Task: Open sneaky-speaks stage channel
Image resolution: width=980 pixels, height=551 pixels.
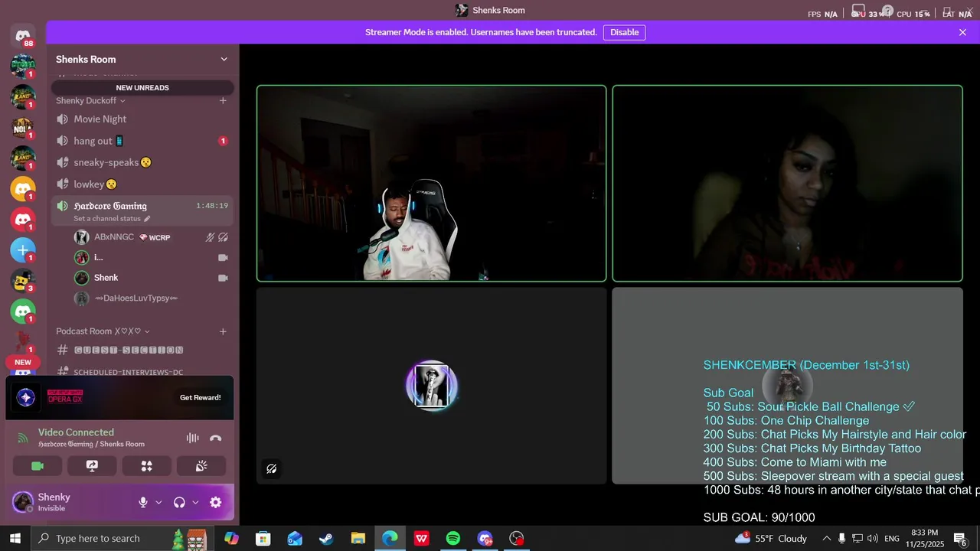Action: click(x=142, y=162)
